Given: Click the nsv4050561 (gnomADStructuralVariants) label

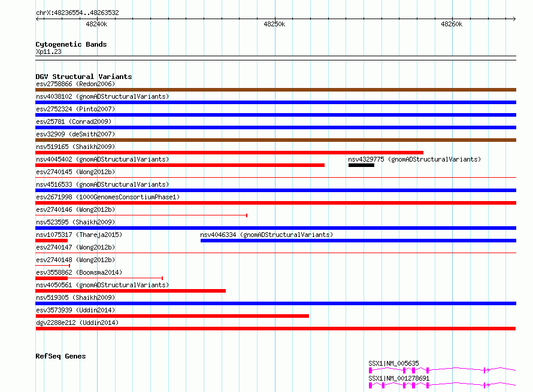Looking at the screenshot, I should coord(102,285).
